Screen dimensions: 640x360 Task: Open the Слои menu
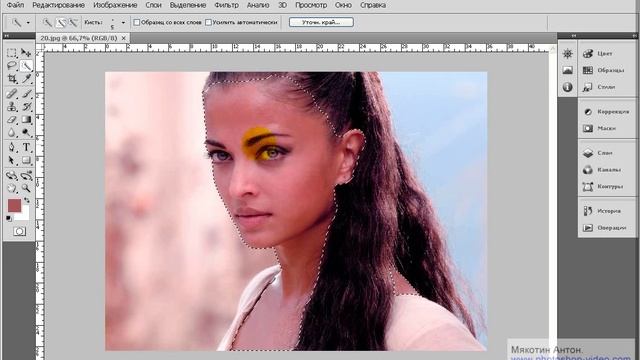click(x=153, y=5)
